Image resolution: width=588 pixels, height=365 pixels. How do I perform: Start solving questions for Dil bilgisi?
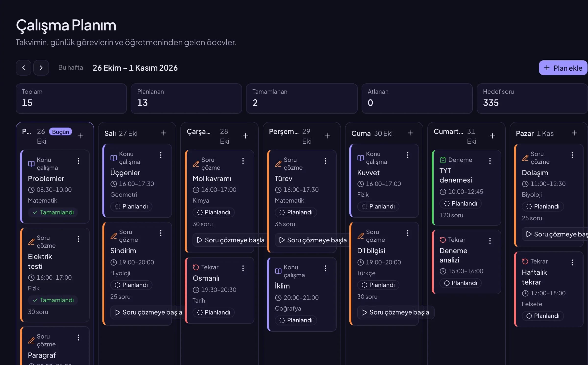pos(396,312)
